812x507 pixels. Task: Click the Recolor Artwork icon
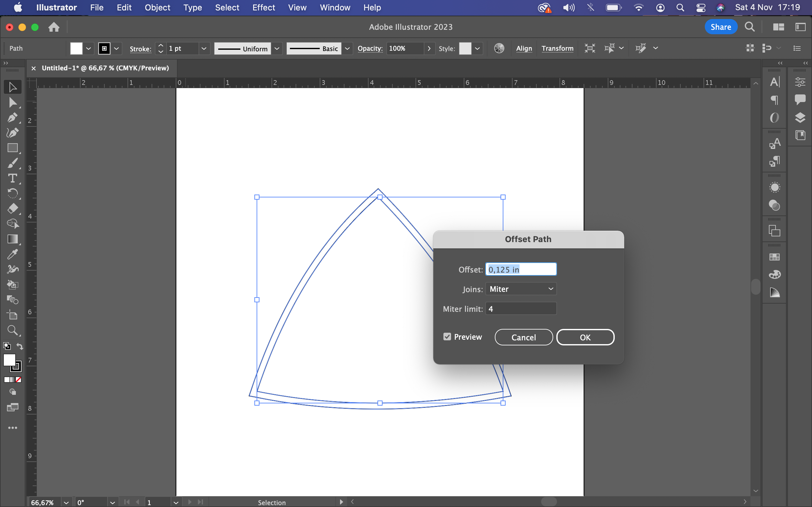point(499,48)
